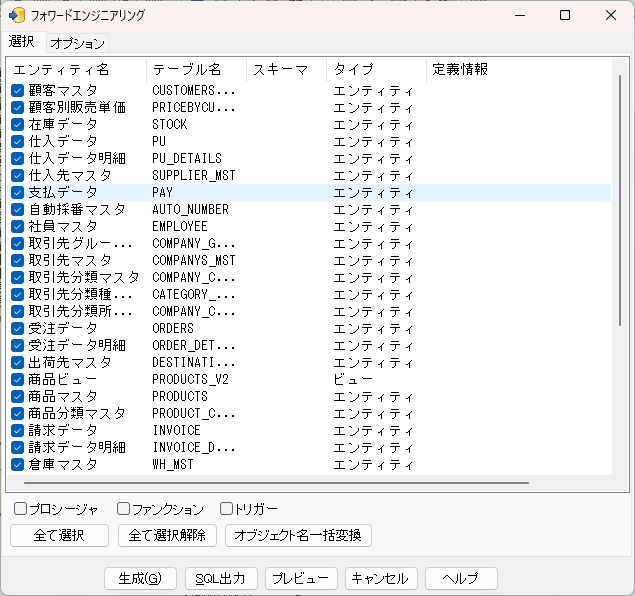Viewport: 635px width, 596px height.
Task: Select the 受注データ明細 entity name
Action: (x=77, y=345)
